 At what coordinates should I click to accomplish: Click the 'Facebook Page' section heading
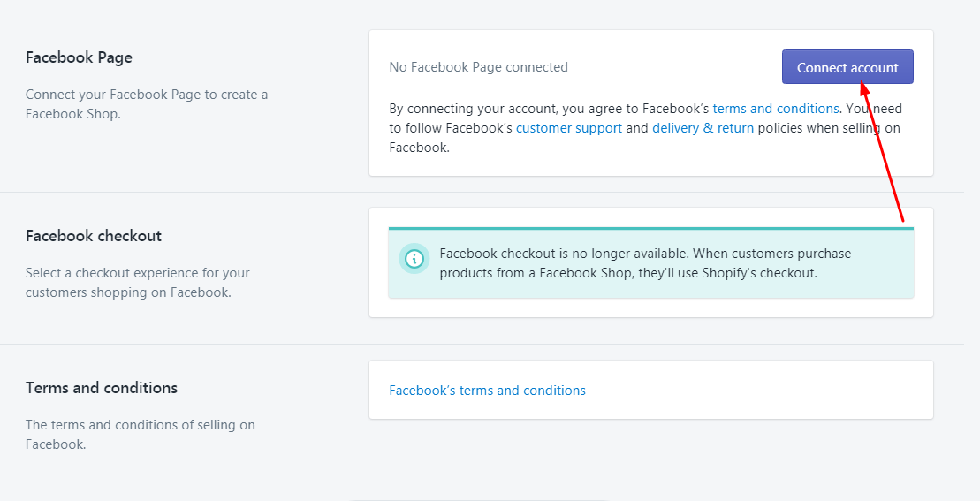click(x=79, y=57)
